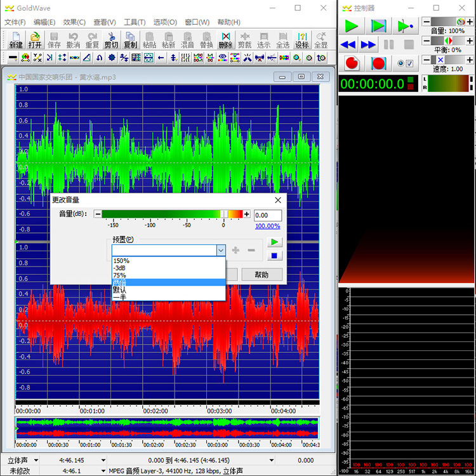The height and width of the screenshot is (476, 476).
Task: Click the 新建 (New) toolbar icon
Action: pos(16,40)
